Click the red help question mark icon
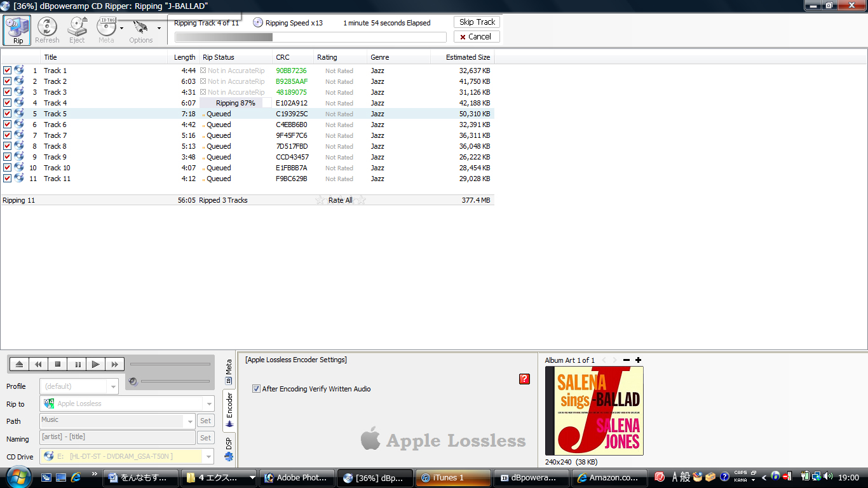The width and height of the screenshot is (868, 488). click(x=524, y=379)
